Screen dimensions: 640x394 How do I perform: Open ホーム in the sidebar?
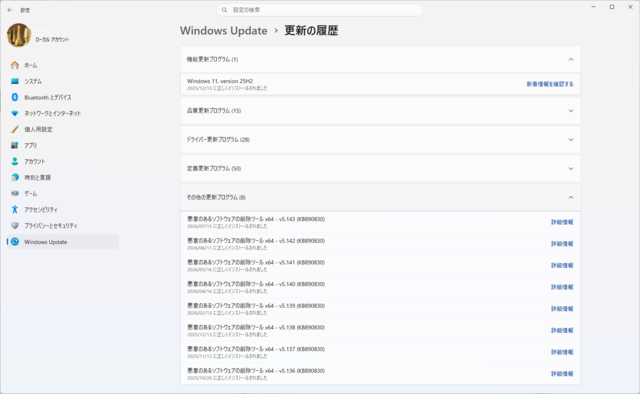[x=62, y=65]
